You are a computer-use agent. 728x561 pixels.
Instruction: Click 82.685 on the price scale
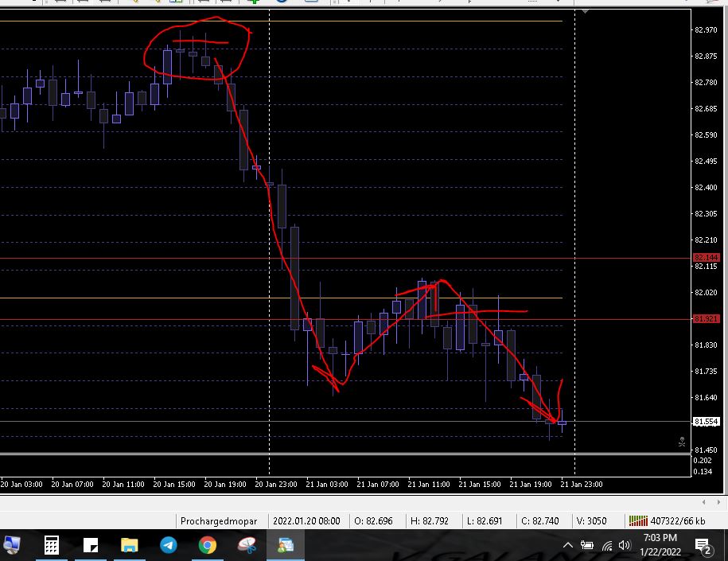(706, 109)
